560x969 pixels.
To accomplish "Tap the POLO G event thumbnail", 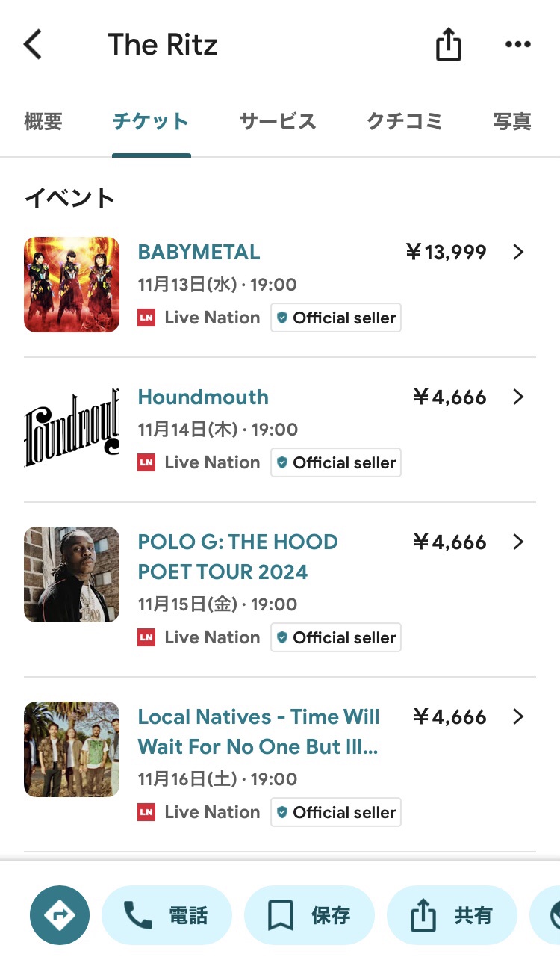I will tap(72, 575).
